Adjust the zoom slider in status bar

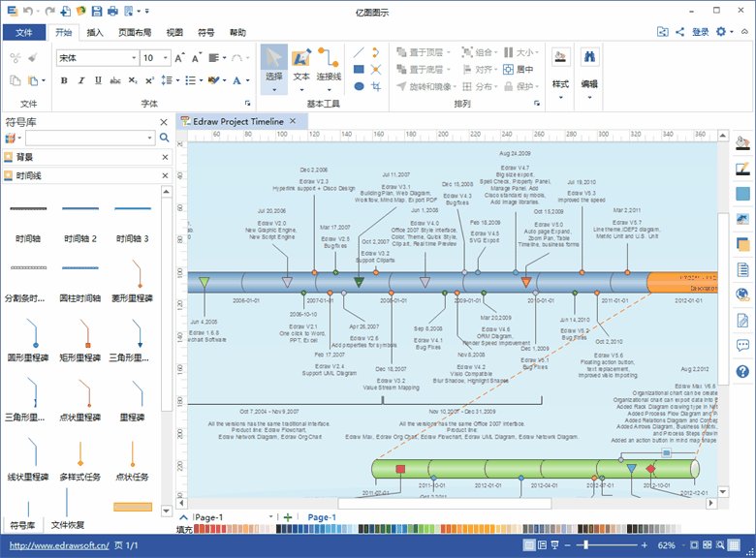coord(585,545)
